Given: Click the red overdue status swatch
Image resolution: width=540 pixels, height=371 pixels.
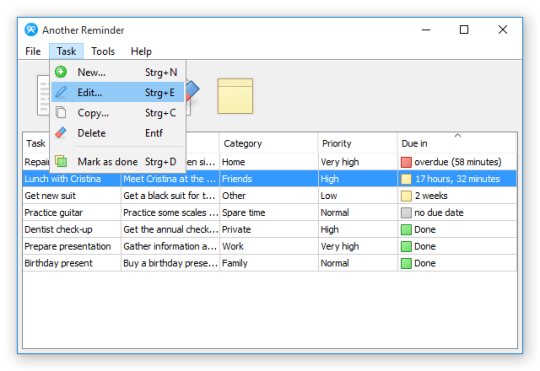Looking at the screenshot, I should [406, 162].
